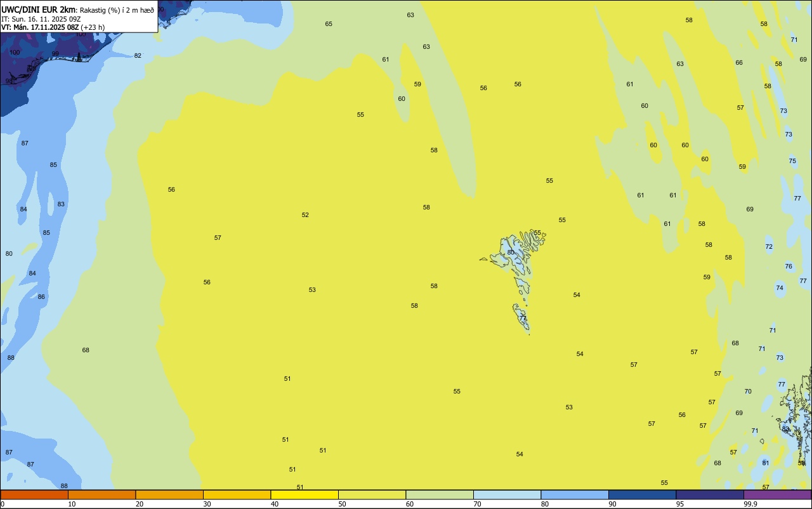Click the value 77 on the southernmost Faroe island
This screenshot has height=509, width=812.
(523, 318)
